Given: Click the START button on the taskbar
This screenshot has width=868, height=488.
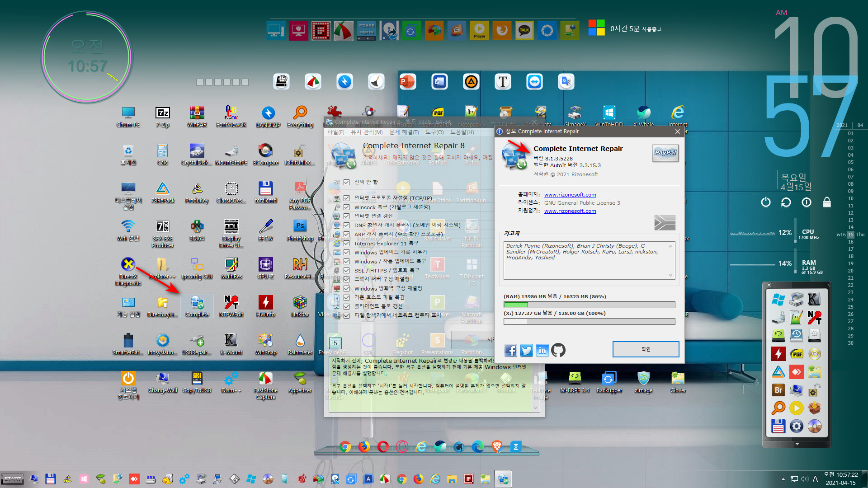Looking at the screenshot, I should (x=12, y=479).
